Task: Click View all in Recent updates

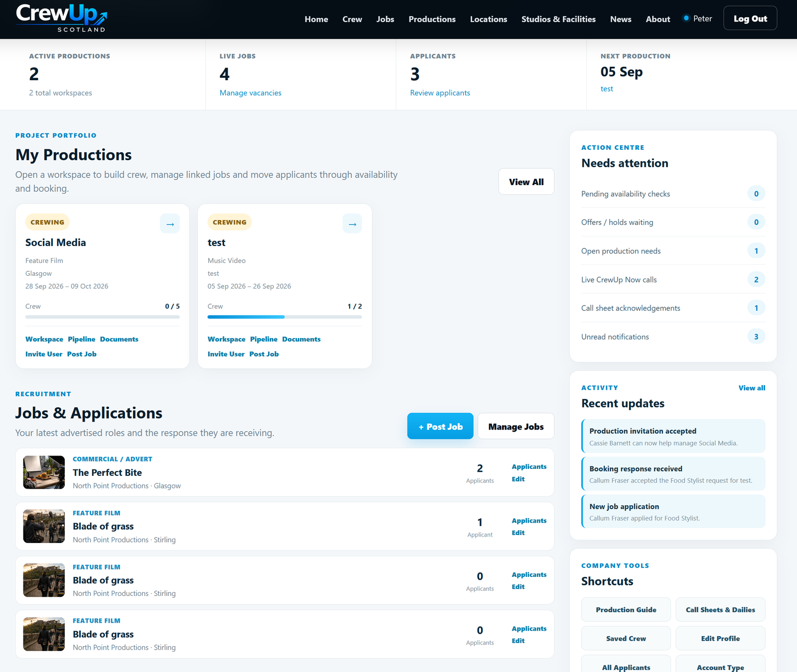Action: coord(752,388)
